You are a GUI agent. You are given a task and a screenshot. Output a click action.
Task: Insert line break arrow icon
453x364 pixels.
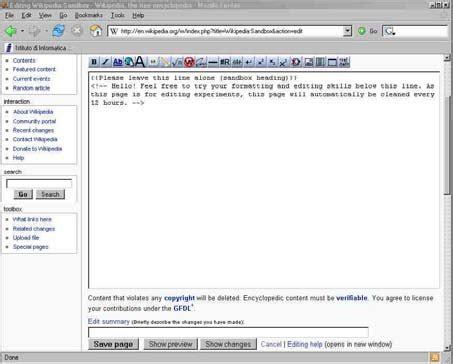249,62
